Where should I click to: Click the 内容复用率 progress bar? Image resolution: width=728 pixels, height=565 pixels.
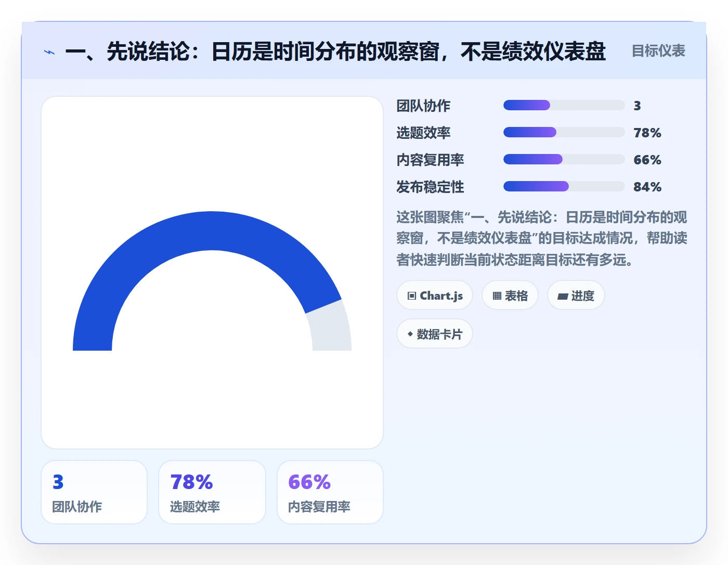pos(564,159)
